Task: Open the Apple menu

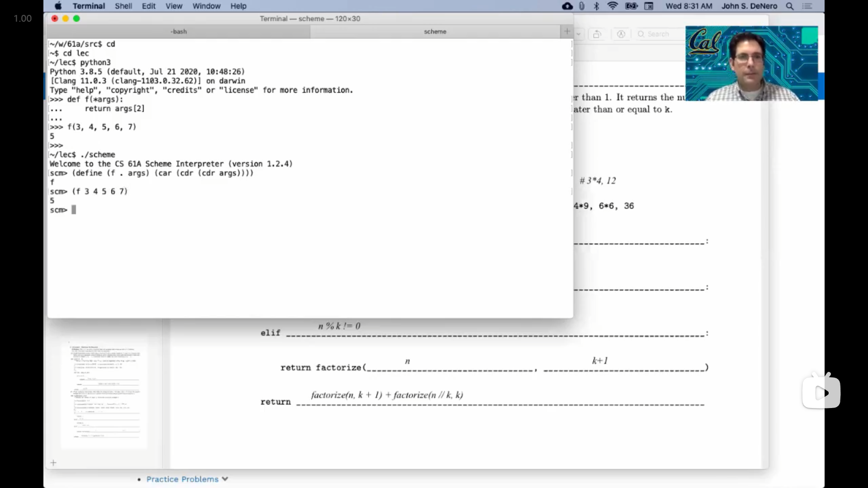Action: tap(58, 6)
